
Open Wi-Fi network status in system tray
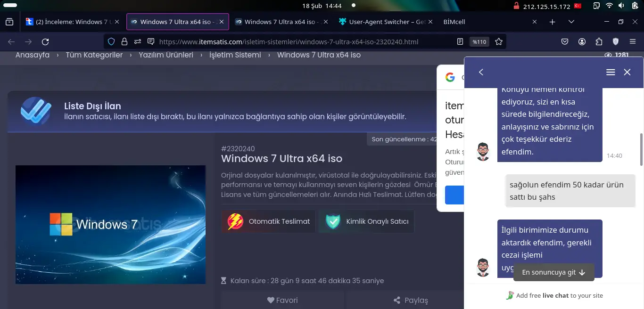tap(609, 6)
